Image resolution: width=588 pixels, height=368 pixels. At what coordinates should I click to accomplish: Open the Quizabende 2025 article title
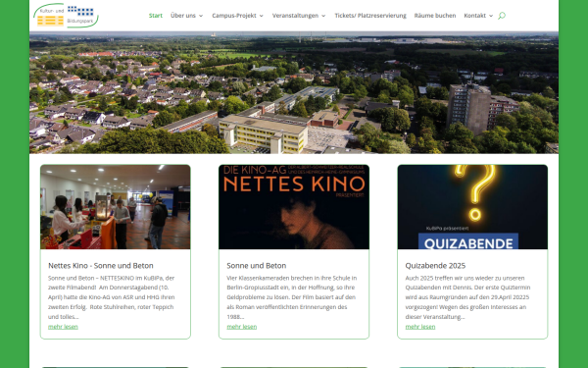coord(435,266)
